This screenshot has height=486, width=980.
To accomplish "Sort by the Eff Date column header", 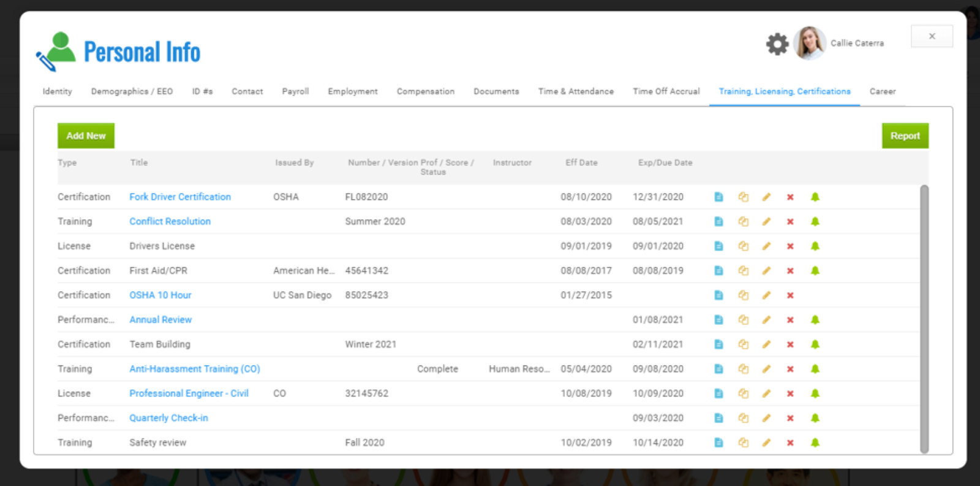I will (581, 162).
